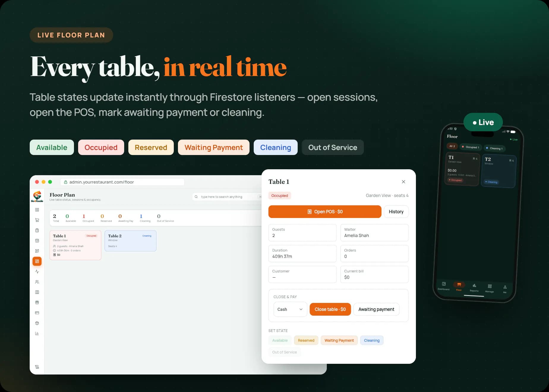Open the clipboard orders sidebar icon
Image resolution: width=549 pixels, height=392 pixels.
(37, 230)
